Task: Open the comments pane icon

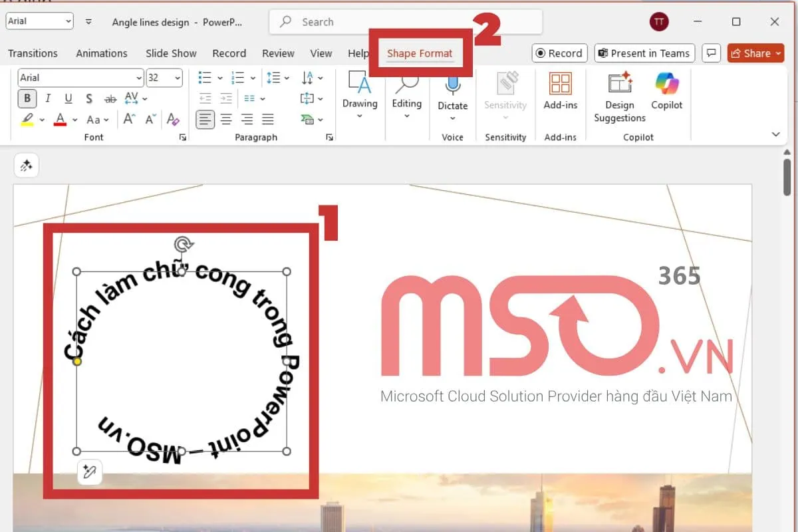Action: point(712,53)
